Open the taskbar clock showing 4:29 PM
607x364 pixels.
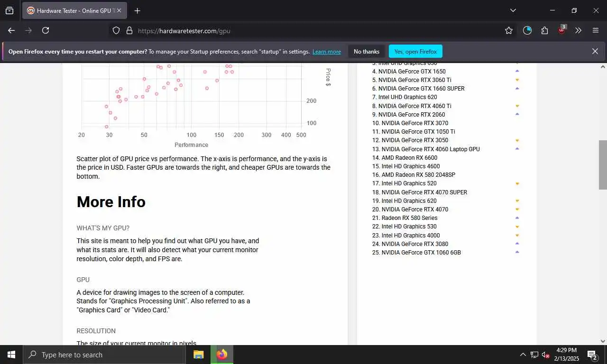(x=566, y=355)
